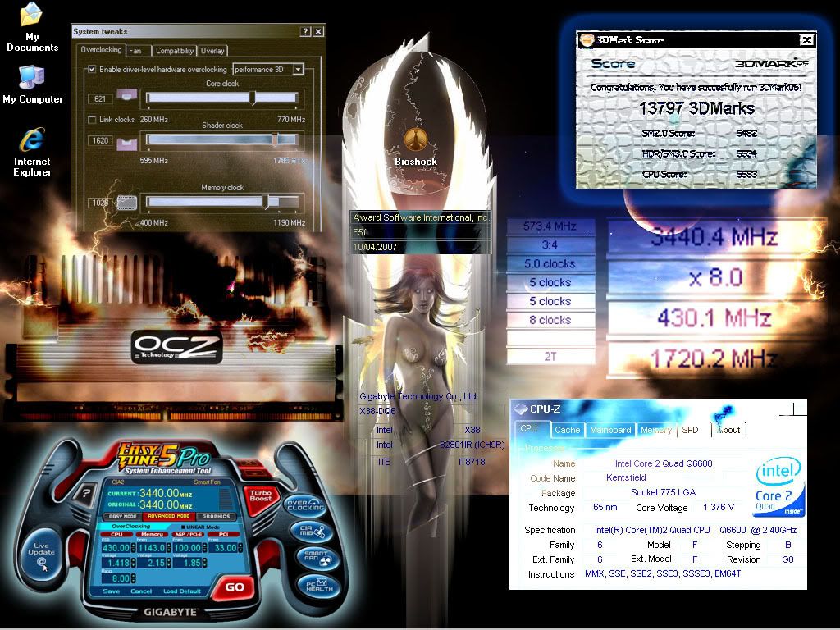Viewport: 840px width, 630px height.
Task: Click the X38-DQ6 motherboard model text
Action: [x=377, y=411]
